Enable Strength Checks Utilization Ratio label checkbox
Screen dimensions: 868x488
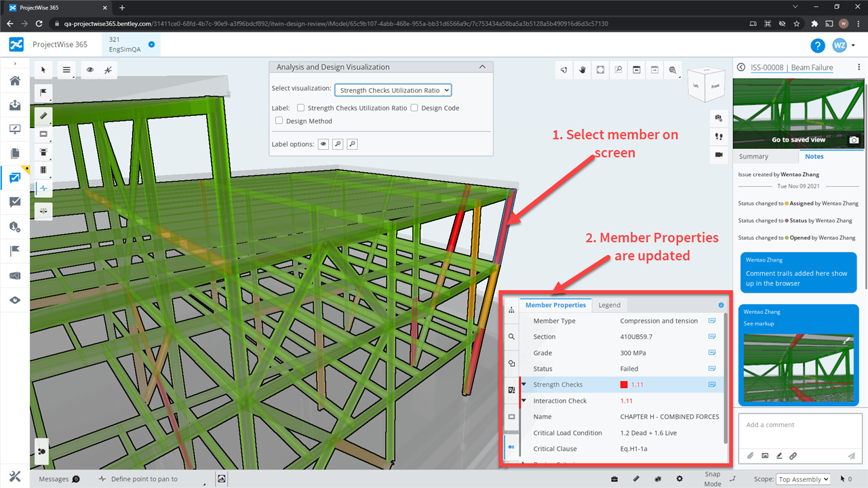coord(301,108)
